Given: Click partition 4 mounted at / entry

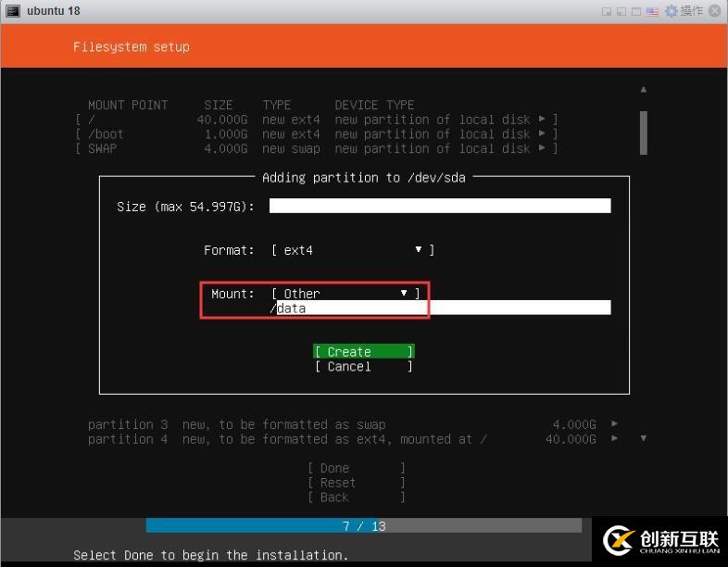Looking at the screenshot, I should [x=353, y=439].
